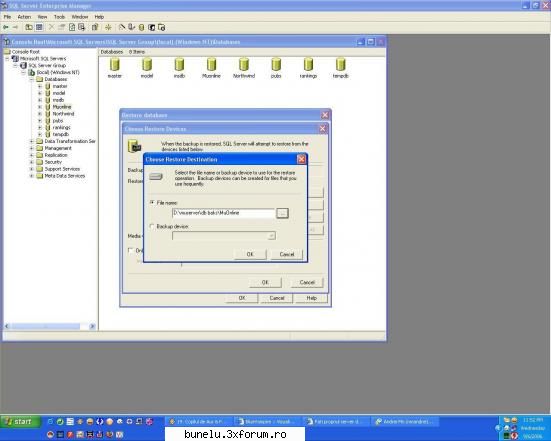
Task: Select the tempdb database icon in list
Action: point(341,68)
